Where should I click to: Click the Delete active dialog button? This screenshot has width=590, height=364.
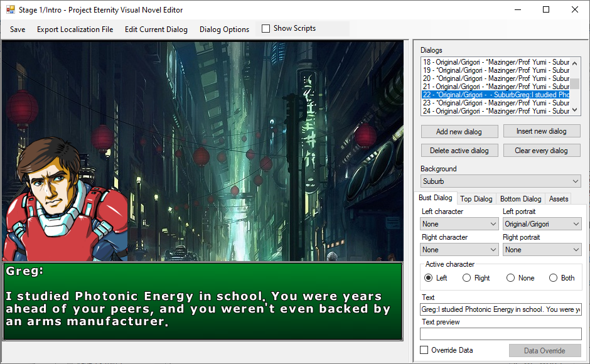point(459,151)
